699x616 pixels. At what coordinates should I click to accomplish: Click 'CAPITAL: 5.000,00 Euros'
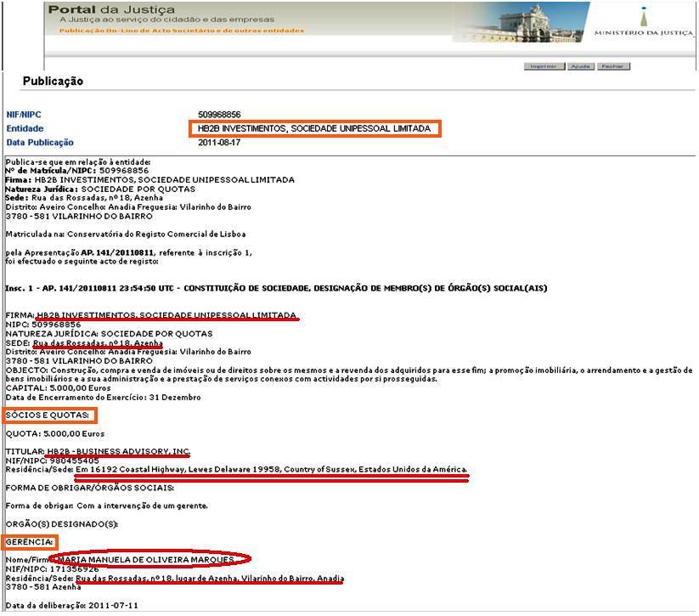(58, 388)
